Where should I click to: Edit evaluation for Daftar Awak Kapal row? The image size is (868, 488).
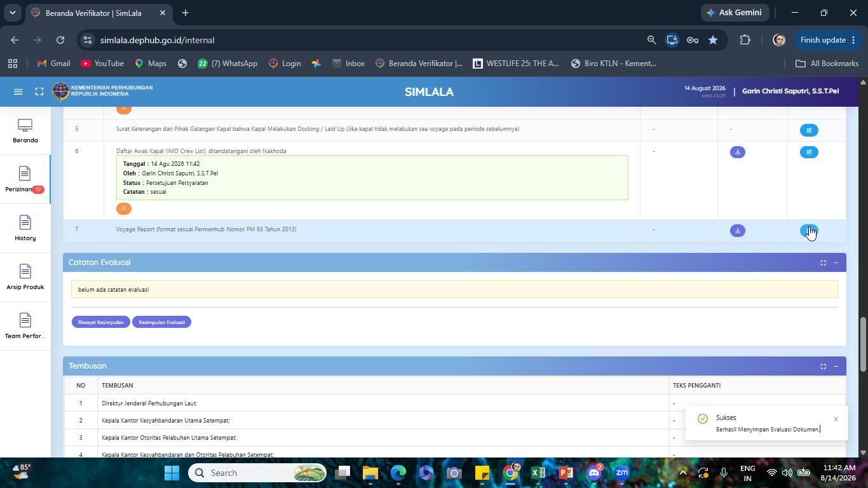pyautogui.click(x=809, y=152)
